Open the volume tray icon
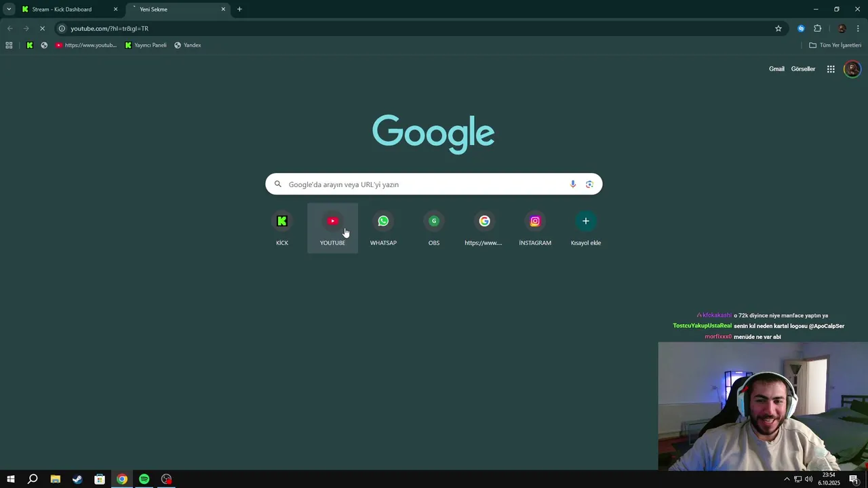Image resolution: width=868 pixels, height=488 pixels. click(x=808, y=479)
